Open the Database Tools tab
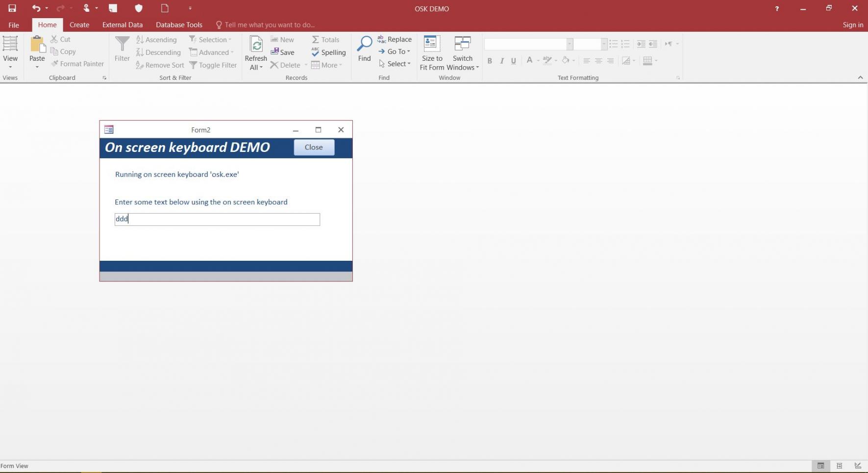The image size is (868, 473). point(179,25)
